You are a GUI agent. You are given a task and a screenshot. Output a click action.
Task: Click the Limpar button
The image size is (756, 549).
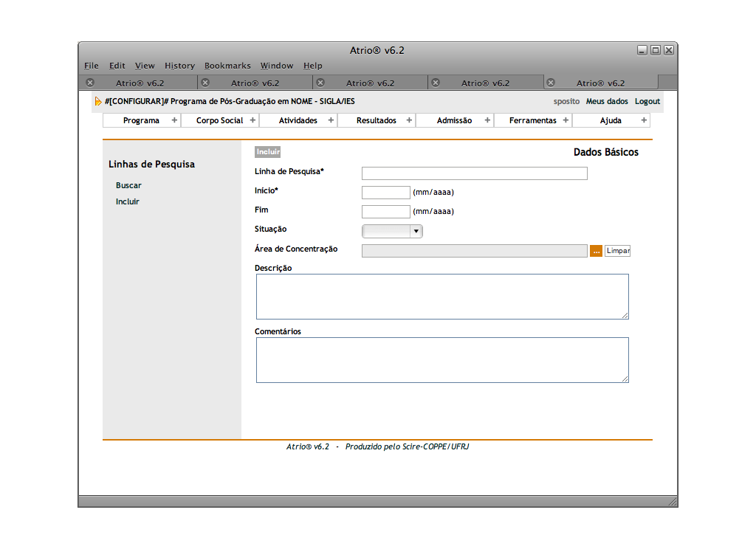tap(617, 251)
